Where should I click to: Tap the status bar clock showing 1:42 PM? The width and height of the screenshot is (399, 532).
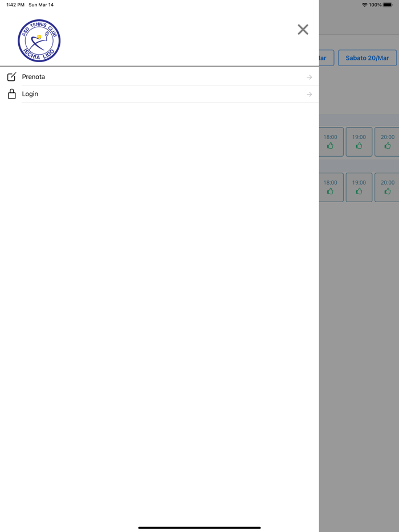(x=15, y=5)
